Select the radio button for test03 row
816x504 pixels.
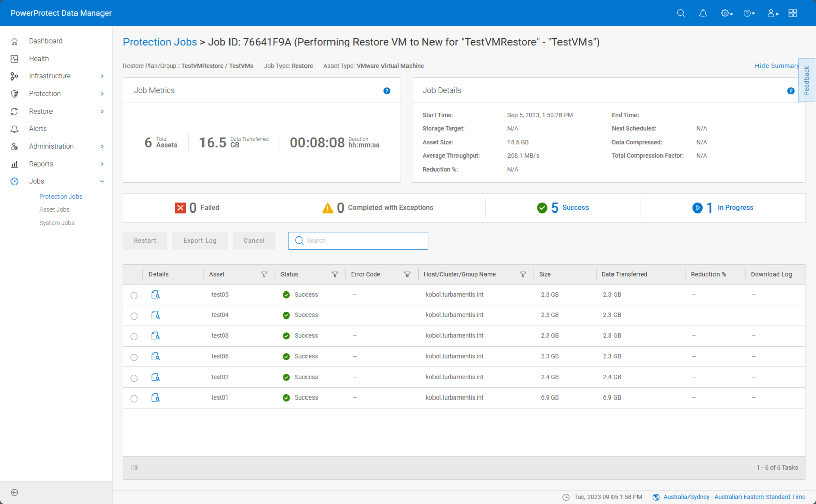pyautogui.click(x=134, y=336)
